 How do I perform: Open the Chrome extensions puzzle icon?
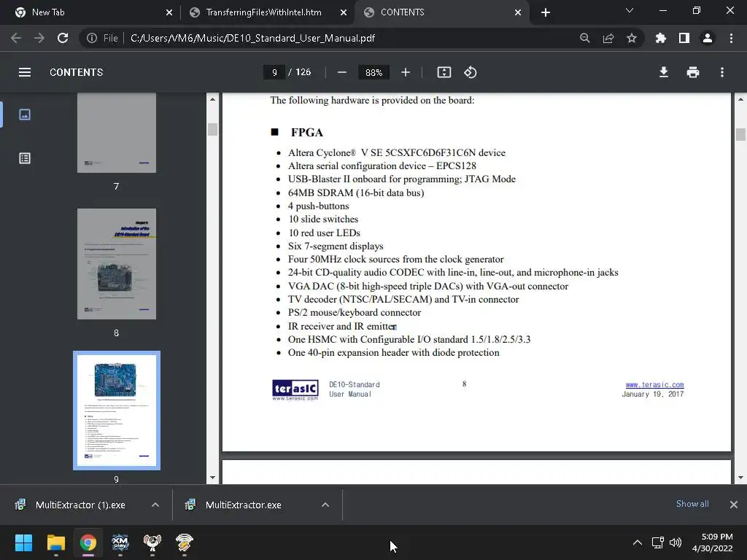(x=661, y=38)
